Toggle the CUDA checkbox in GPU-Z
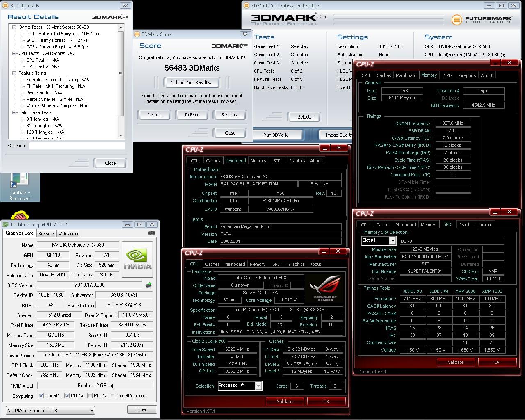The height and width of the screenshot is (420, 525). [67, 396]
